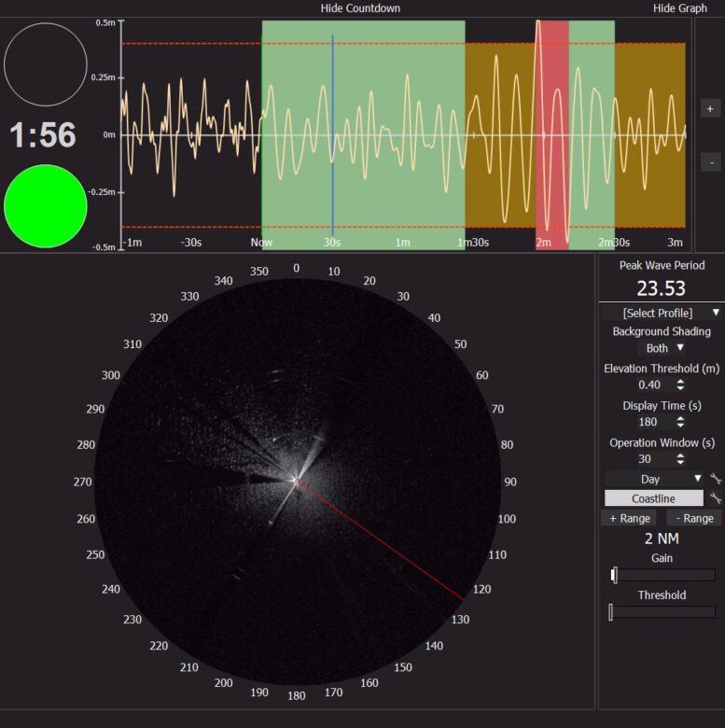Click the Display Time value 180

click(x=648, y=422)
